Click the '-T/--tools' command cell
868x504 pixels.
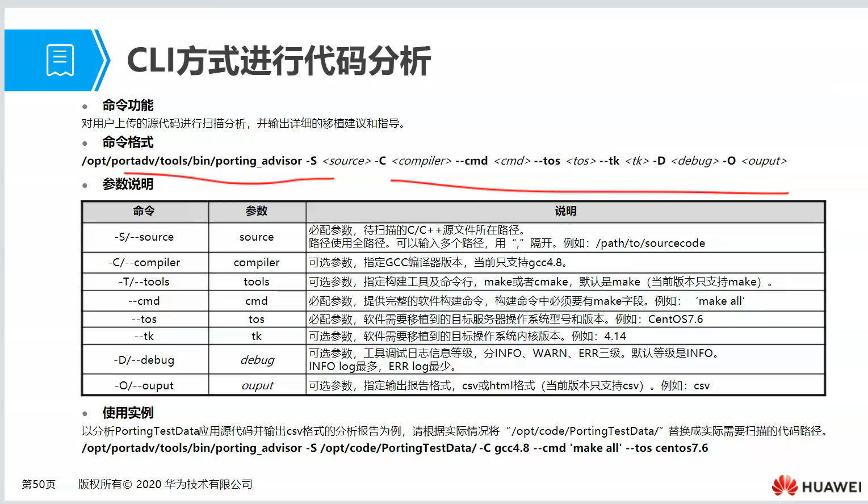(144, 282)
